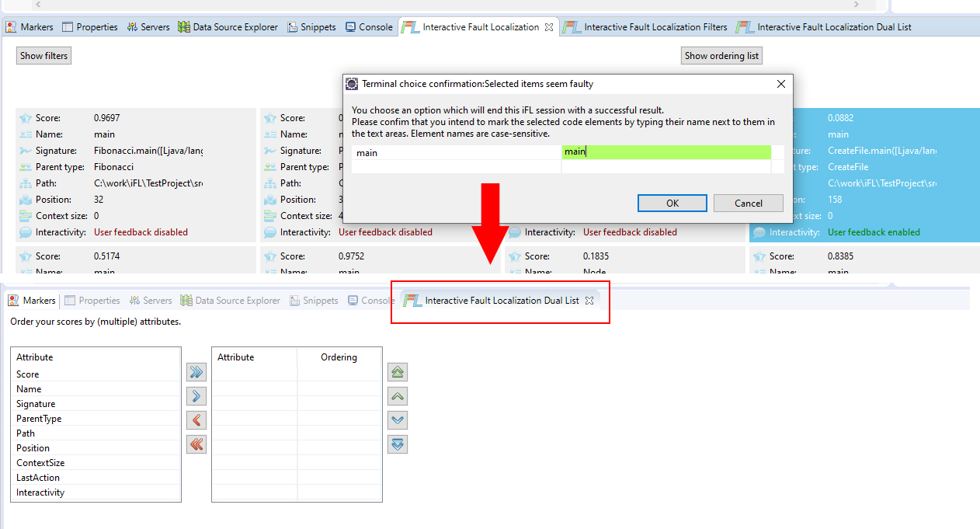Click the blue move-down arrow button
This screenshot has width=980, height=529.
click(398, 420)
